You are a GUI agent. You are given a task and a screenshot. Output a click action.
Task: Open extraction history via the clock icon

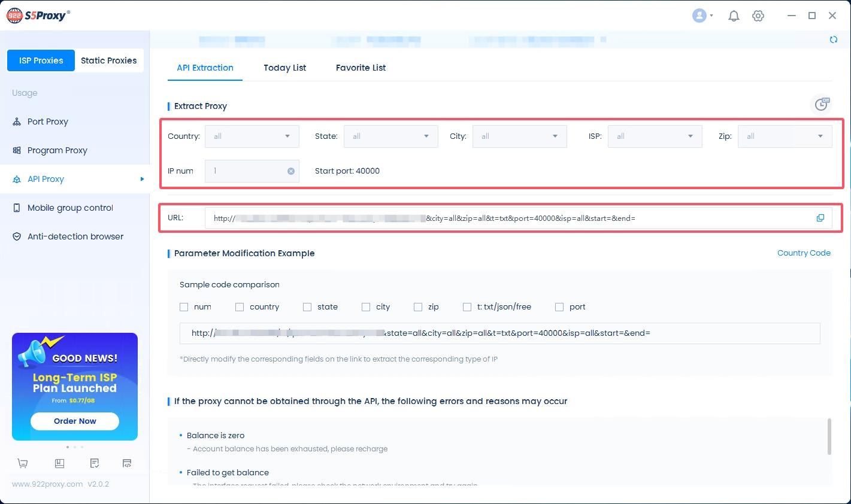point(821,104)
